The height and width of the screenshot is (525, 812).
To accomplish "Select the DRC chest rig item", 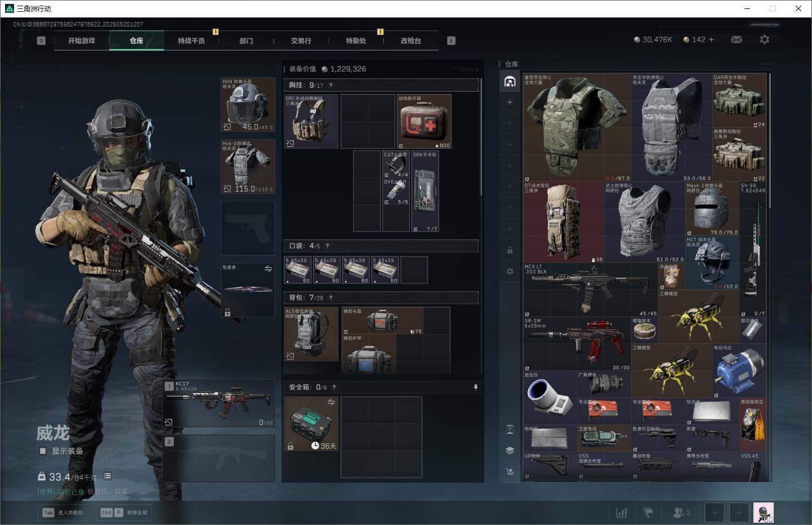I will point(311,121).
